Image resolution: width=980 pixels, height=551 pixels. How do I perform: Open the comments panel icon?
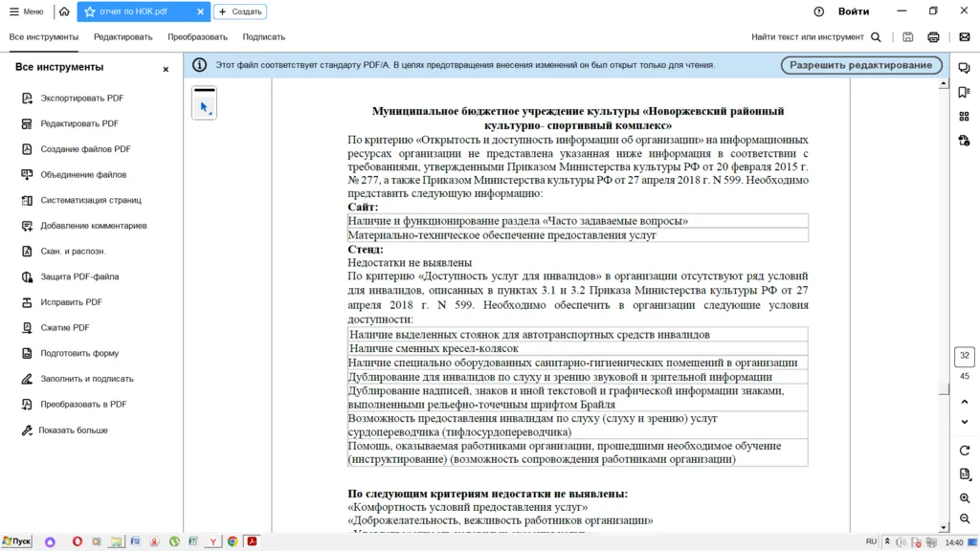tap(964, 68)
